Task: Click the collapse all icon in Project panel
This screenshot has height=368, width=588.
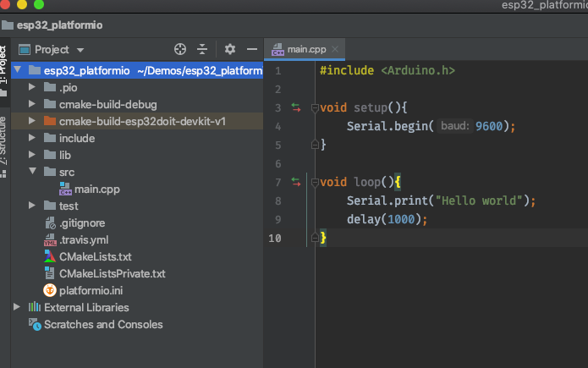Action: coord(202,50)
